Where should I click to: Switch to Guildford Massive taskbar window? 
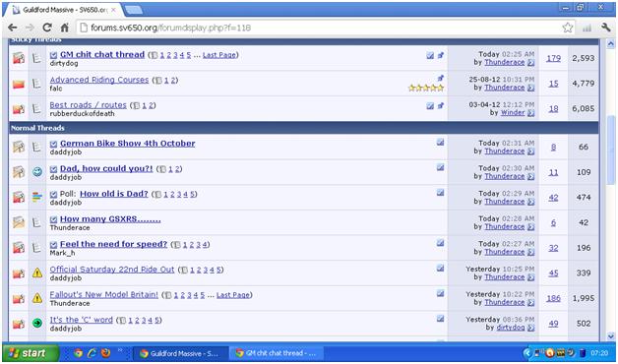(x=180, y=353)
